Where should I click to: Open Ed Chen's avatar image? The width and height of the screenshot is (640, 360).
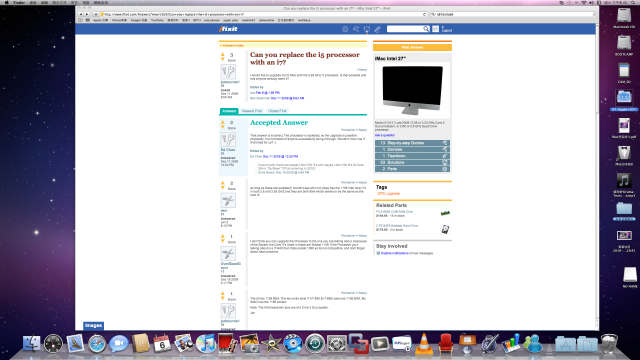click(228, 140)
